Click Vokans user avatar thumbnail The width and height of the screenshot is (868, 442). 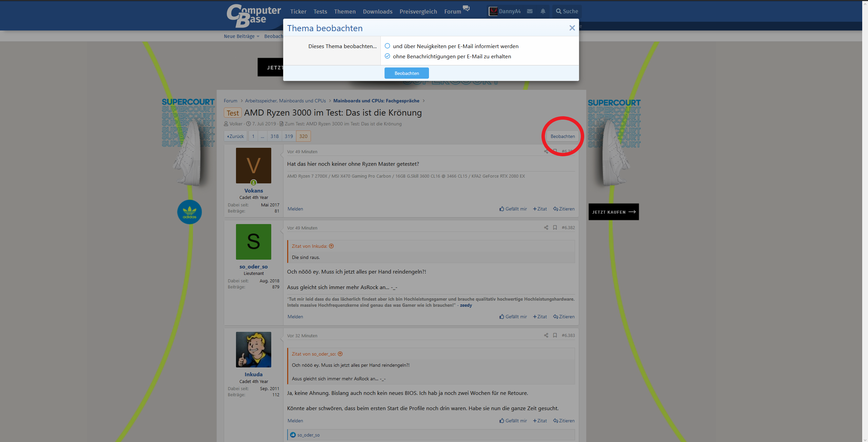pyautogui.click(x=254, y=165)
